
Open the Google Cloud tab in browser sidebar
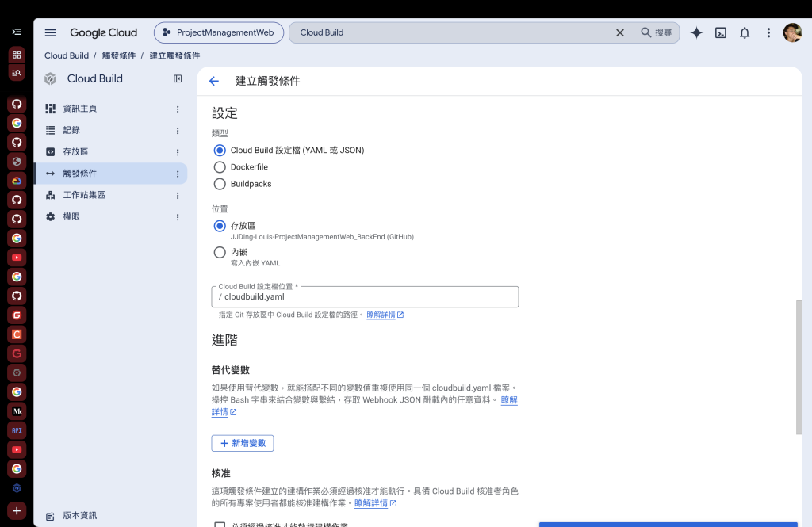click(17, 181)
